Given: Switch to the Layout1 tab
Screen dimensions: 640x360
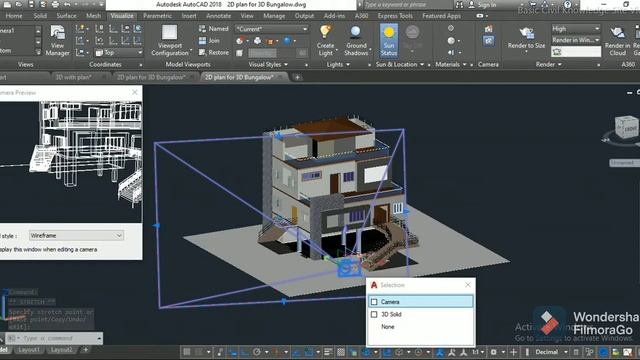Looking at the screenshot, I should tap(29, 350).
